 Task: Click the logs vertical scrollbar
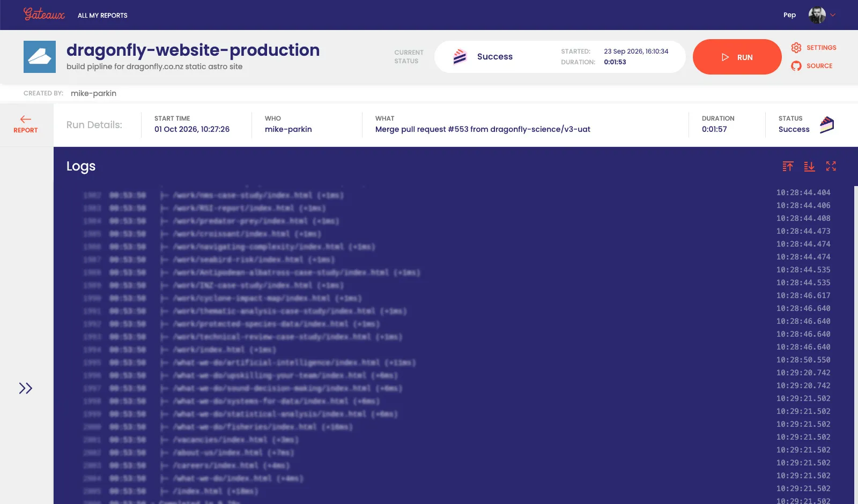click(856, 345)
